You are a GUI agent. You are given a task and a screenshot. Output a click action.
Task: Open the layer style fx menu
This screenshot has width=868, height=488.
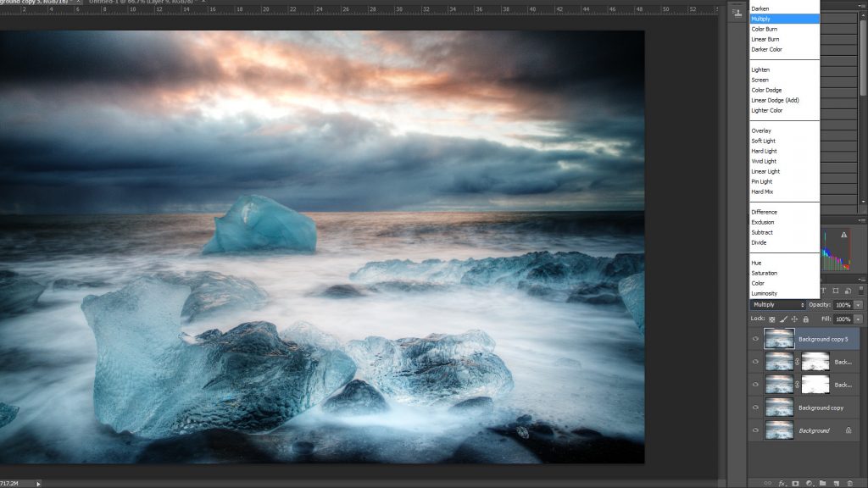pyautogui.click(x=782, y=483)
